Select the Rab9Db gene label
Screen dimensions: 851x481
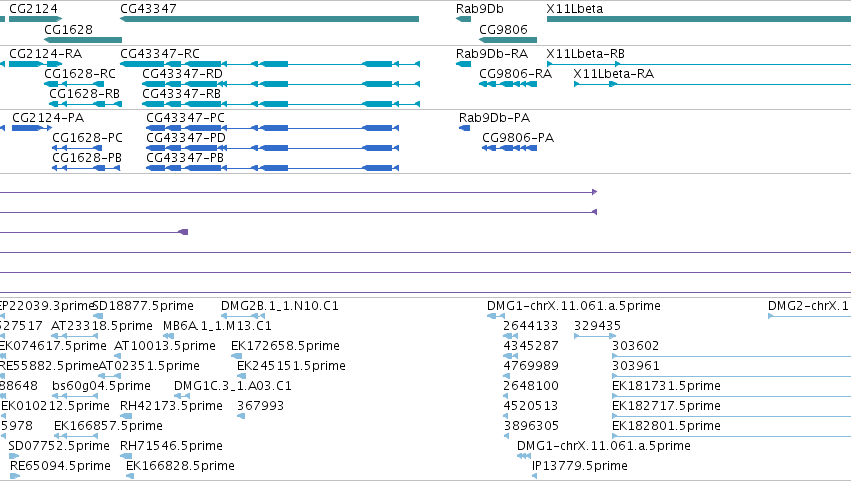tap(480, 9)
